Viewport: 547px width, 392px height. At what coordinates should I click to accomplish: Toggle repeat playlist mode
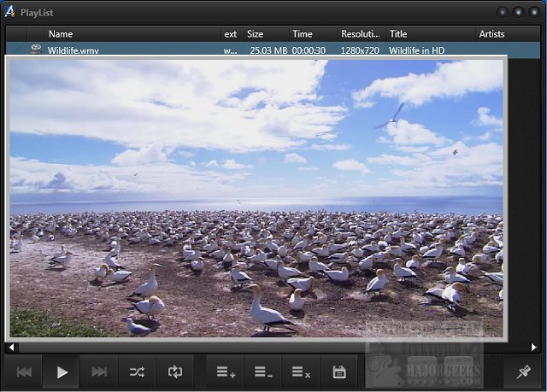[x=175, y=372]
